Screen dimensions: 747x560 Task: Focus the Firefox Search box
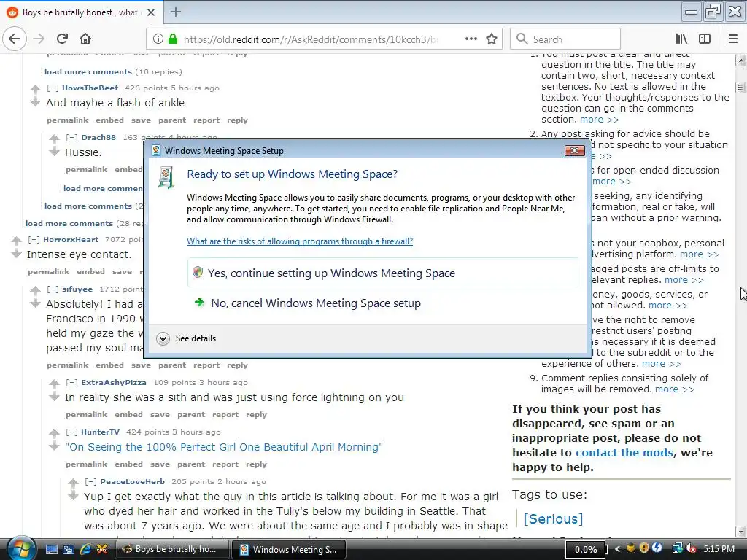[565, 39]
